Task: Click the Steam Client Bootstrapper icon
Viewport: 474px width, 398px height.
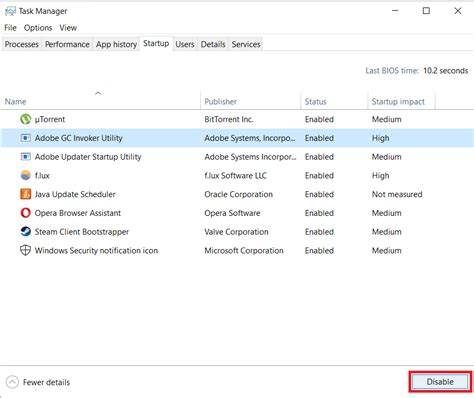Action: pyautogui.click(x=26, y=231)
